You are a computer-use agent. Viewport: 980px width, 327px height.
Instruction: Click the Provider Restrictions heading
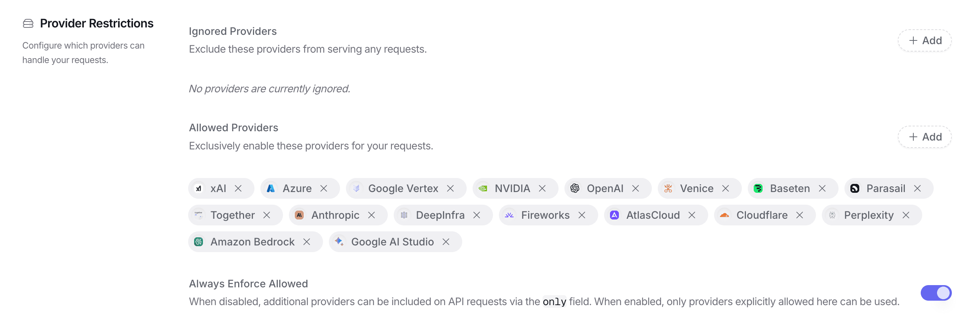click(97, 24)
